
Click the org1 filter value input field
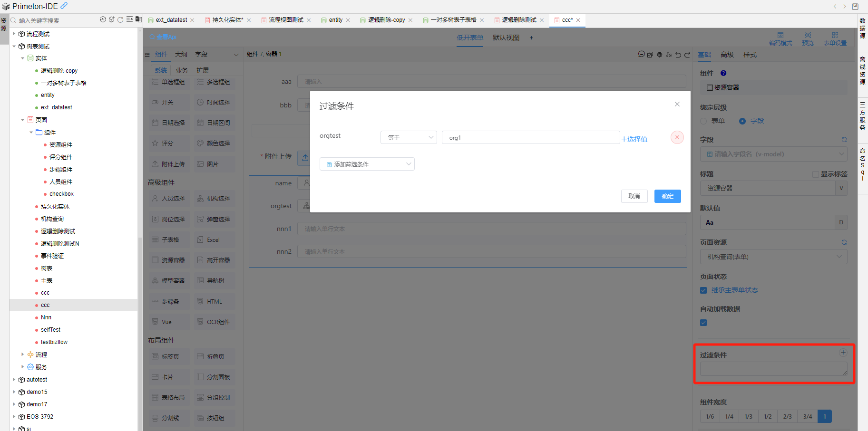pyautogui.click(x=530, y=138)
